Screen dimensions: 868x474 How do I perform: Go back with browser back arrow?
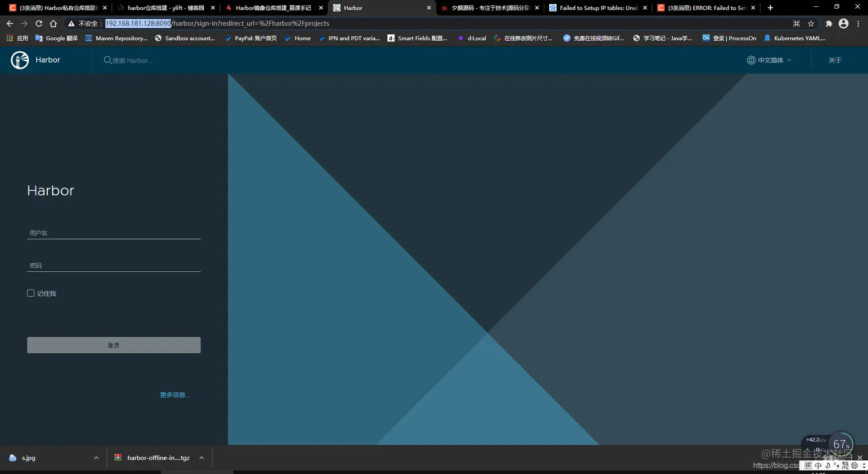tap(10, 24)
